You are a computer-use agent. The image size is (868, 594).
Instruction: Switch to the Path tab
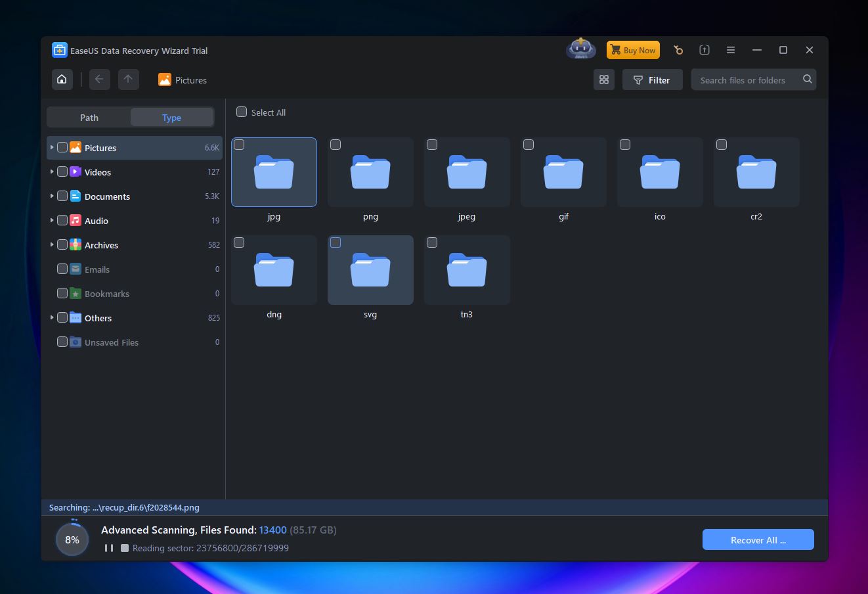click(x=89, y=118)
